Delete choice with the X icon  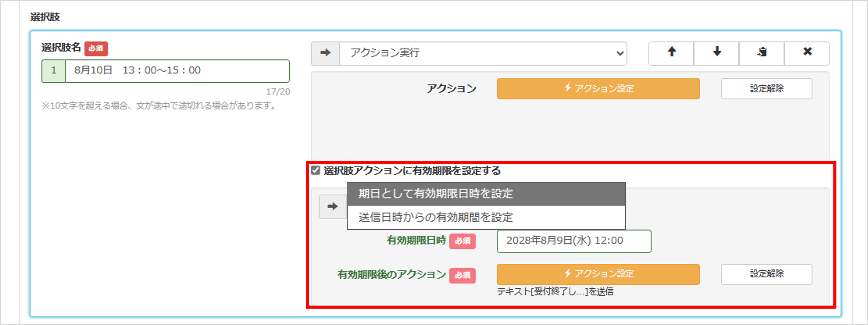click(807, 53)
